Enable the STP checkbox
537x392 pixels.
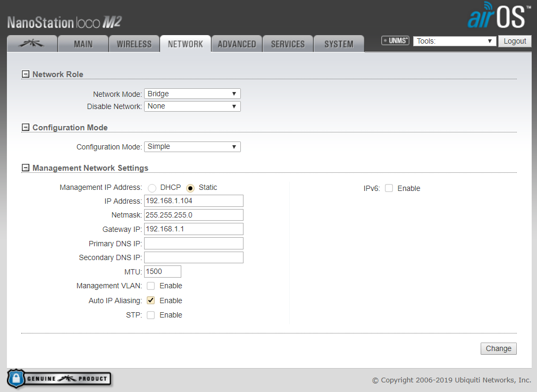tap(150, 315)
